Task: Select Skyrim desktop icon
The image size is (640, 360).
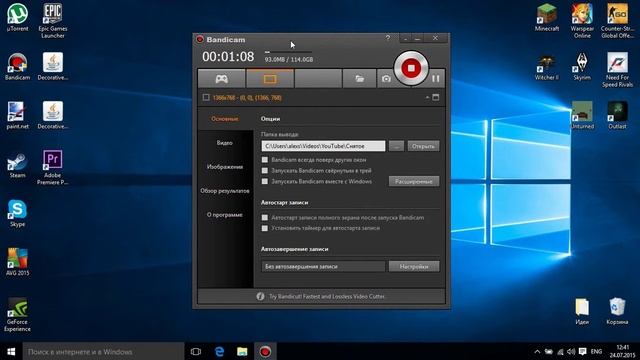Action: pos(582,66)
